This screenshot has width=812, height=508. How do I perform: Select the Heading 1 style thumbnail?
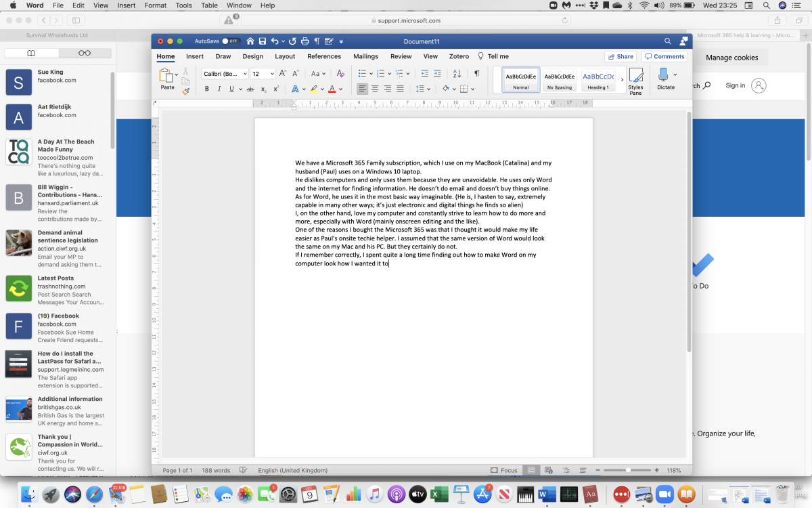point(598,80)
